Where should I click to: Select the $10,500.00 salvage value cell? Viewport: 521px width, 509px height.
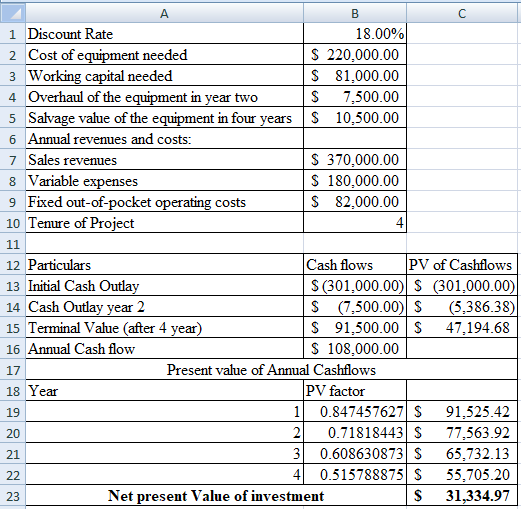(x=355, y=118)
